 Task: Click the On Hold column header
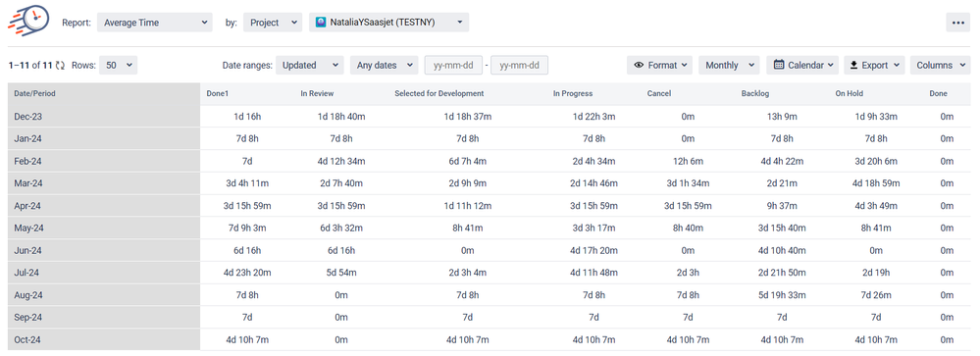click(850, 94)
